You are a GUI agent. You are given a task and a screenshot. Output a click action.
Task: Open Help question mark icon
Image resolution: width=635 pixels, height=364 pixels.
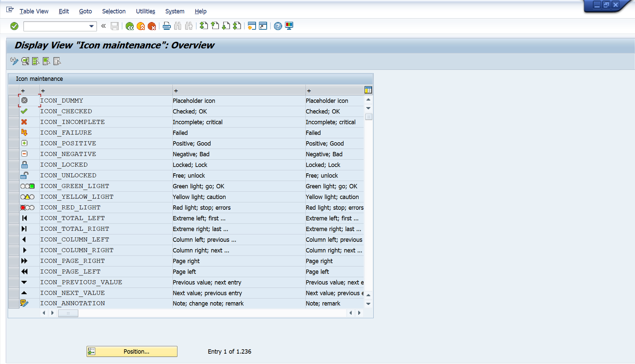pos(278,26)
